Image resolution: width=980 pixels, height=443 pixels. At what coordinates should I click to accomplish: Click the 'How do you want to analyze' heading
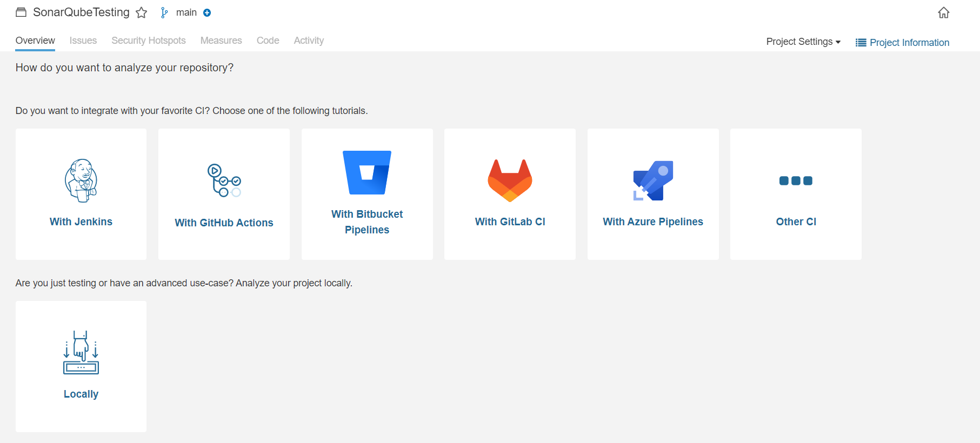click(124, 68)
